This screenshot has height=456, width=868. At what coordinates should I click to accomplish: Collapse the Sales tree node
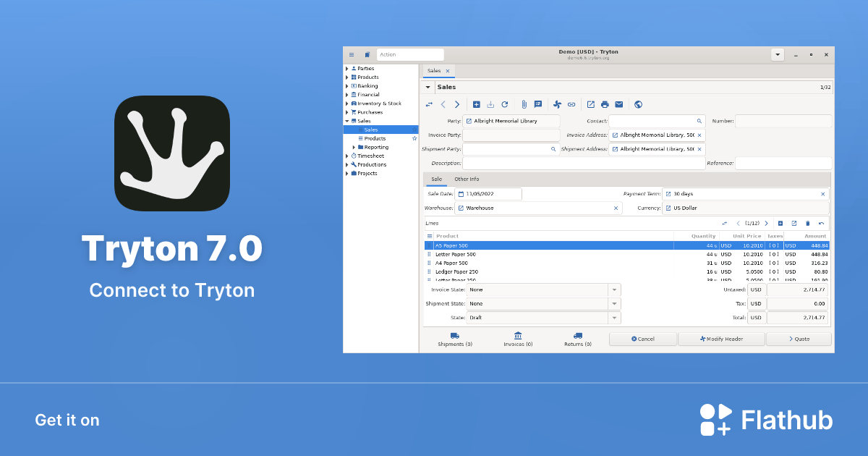(x=347, y=121)
